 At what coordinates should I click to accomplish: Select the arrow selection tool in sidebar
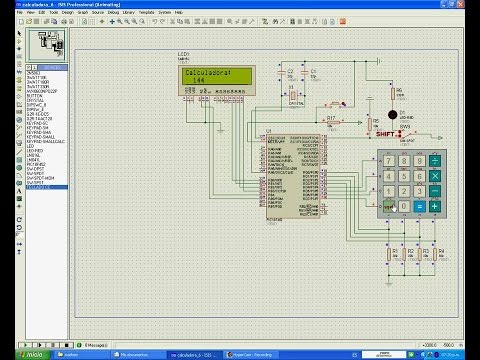pyautogui.click(x=19, y=34)
